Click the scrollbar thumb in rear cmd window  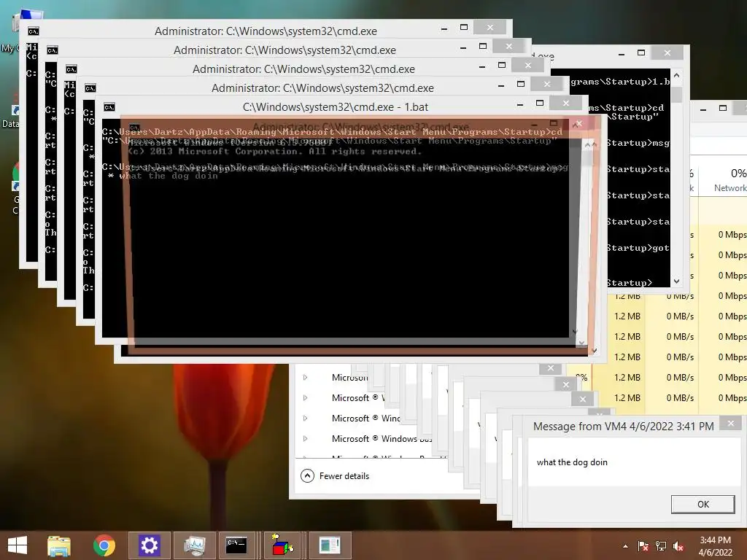[676, 94]
